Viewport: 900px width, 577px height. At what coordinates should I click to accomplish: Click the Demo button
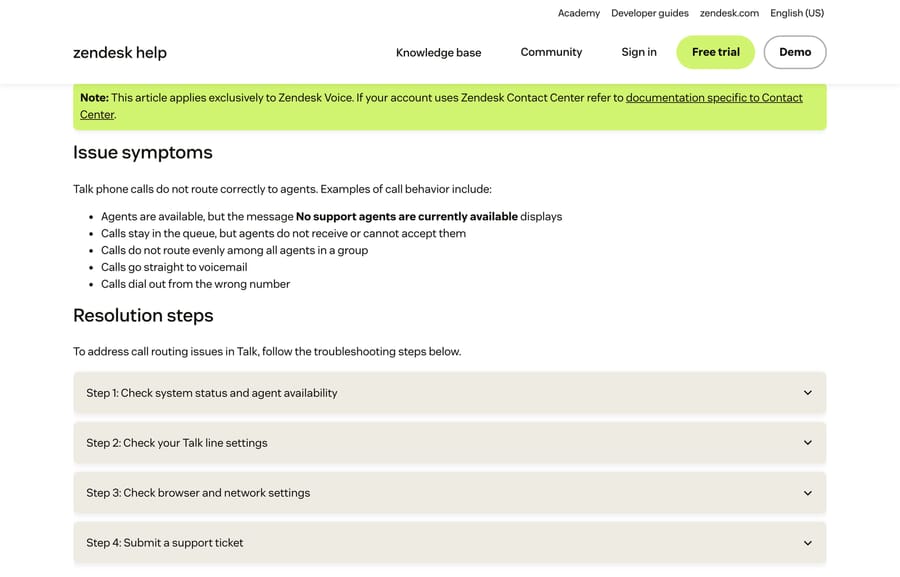795,52
